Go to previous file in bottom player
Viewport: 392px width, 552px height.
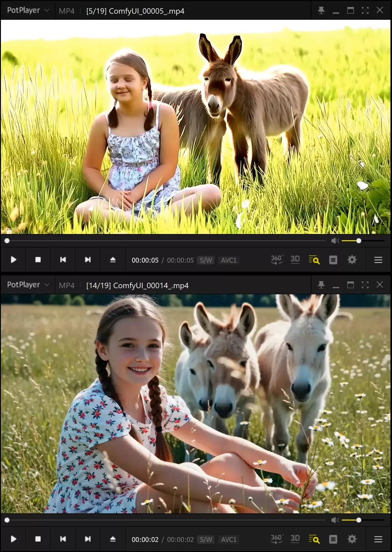(x=63, y=539)
